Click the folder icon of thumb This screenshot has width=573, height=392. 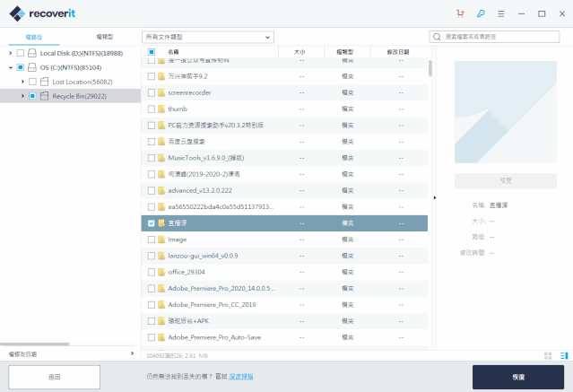(161, 109)
